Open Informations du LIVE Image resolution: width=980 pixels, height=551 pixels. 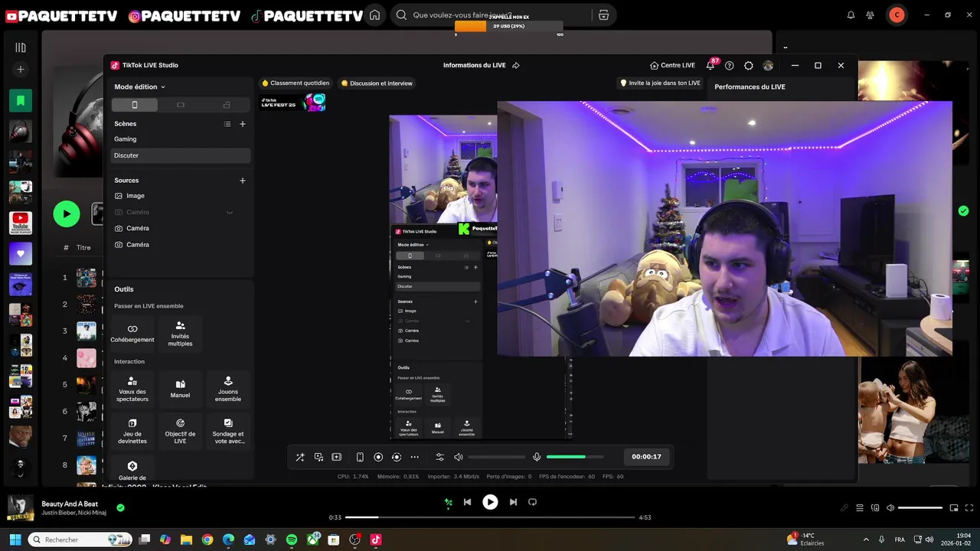[474, 66]
